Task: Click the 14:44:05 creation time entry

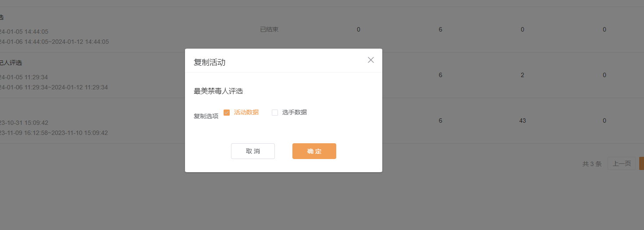Action: pos(24,32)
